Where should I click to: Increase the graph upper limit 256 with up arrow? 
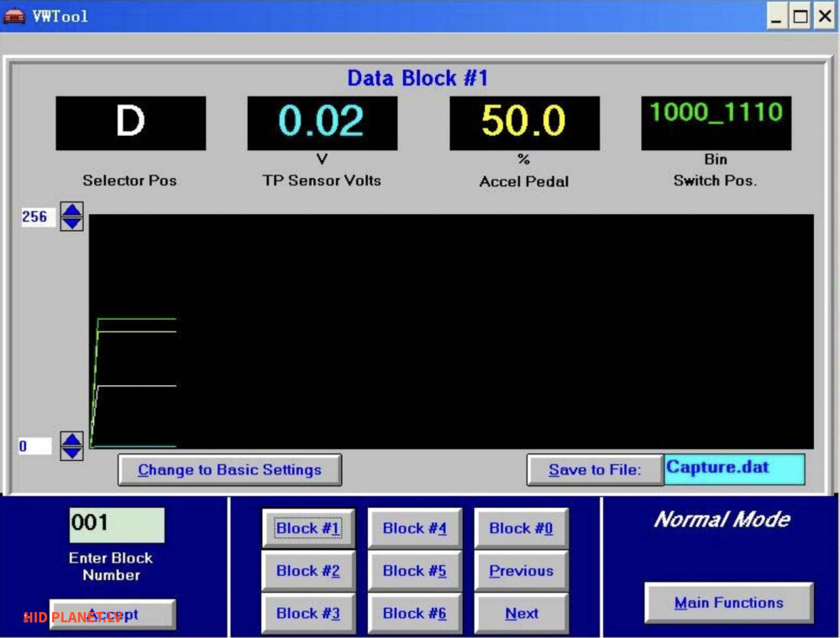71,210
